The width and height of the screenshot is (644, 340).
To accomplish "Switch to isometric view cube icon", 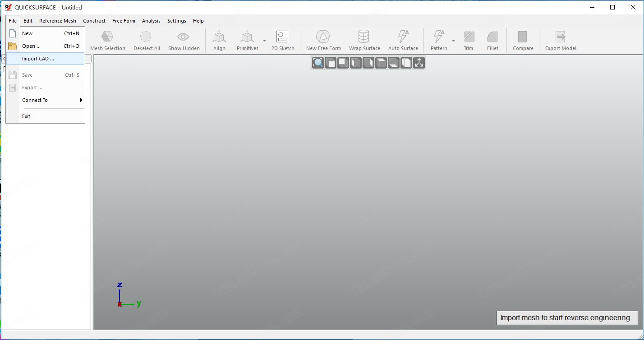I will 406,63.
